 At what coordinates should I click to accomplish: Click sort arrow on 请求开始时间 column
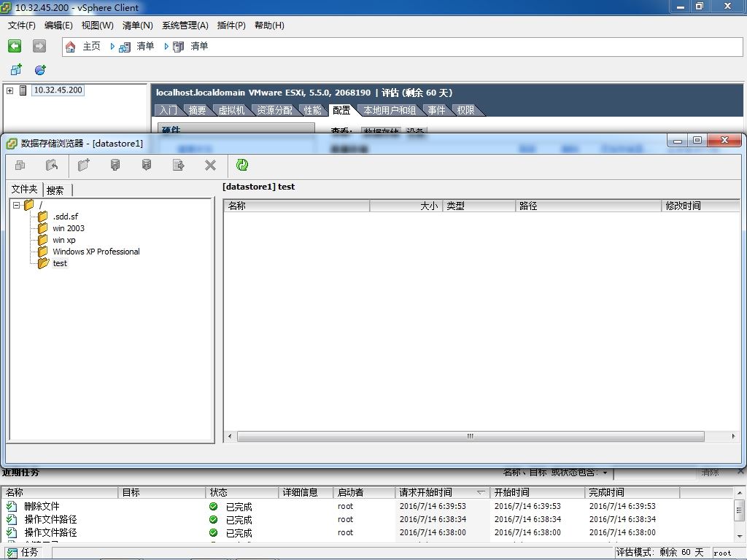[x=481, y=492]
